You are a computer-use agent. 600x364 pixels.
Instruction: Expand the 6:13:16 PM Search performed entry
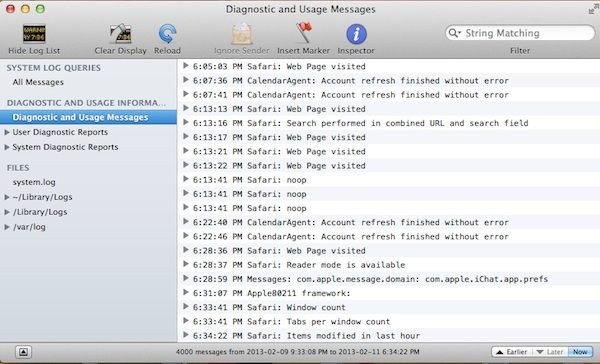coord(186,122)
